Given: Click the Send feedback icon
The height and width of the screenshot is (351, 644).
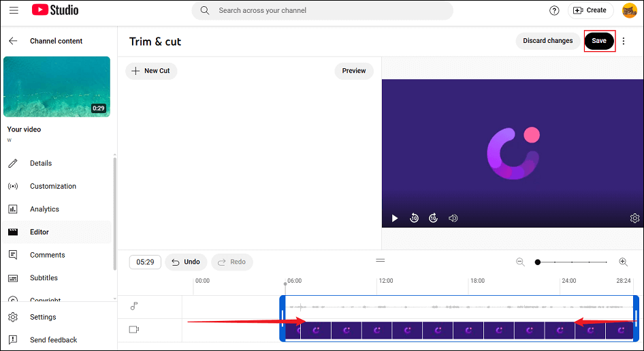Looking at the screenshot, I should pos(13,339).
